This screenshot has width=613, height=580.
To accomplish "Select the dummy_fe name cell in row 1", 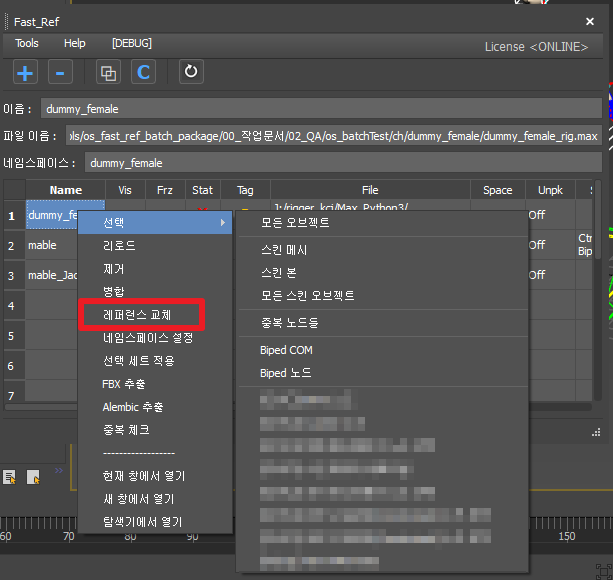I will (x=52, y=215).
